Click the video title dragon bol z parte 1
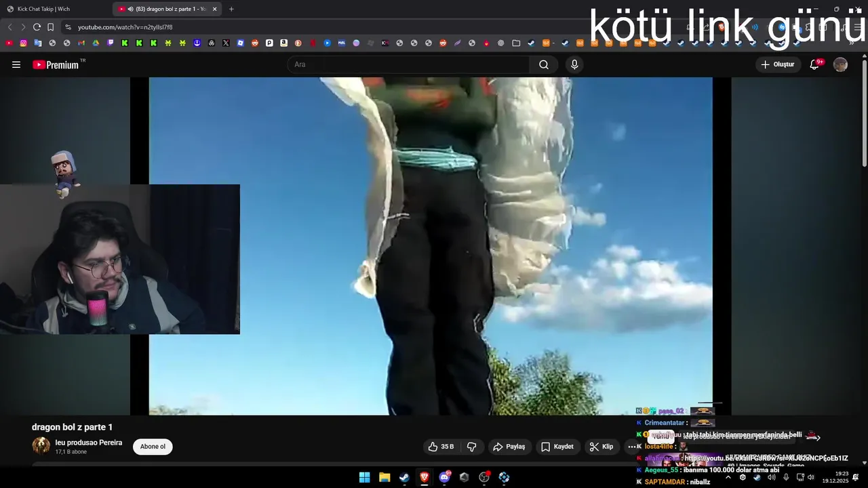 [72, 427]
